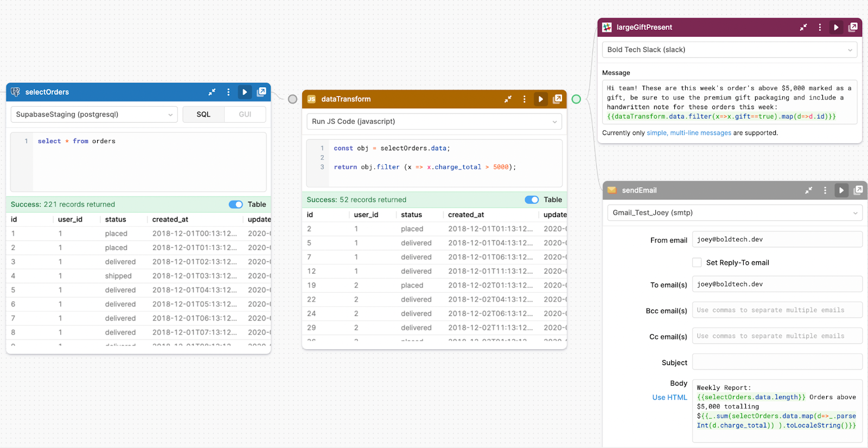Click the Use HTML link
Image resolution: width=868 pixels, height=448 pixels.
[x=669, y=398]
